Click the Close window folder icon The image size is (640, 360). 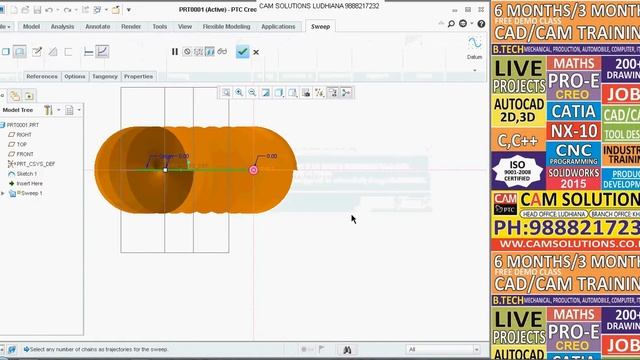(116, 9)
